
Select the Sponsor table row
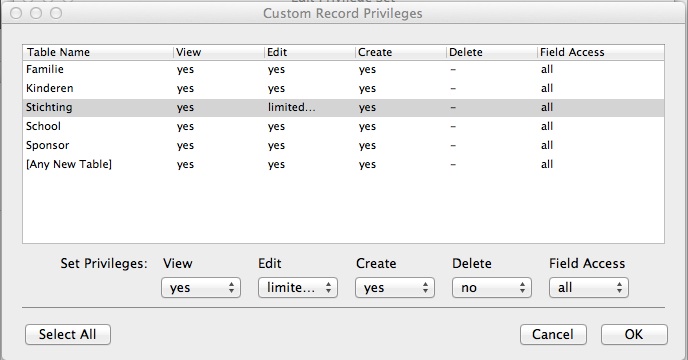[343, 145]
